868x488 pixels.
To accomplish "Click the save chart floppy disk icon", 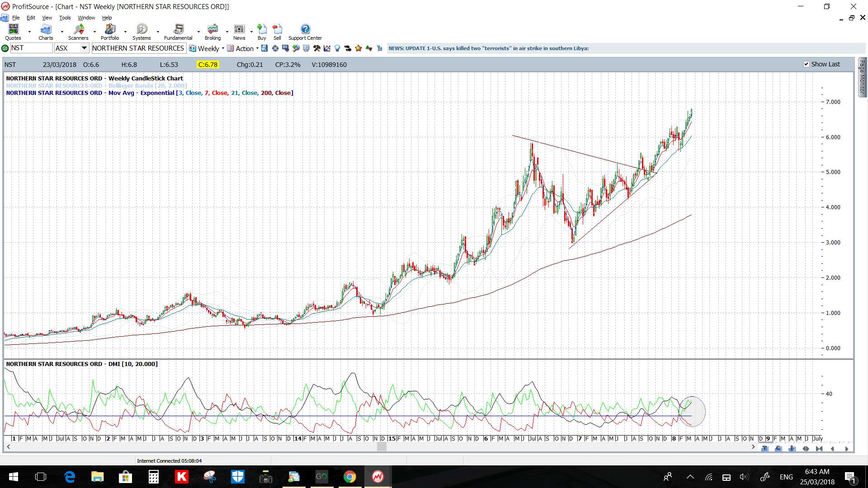I will click(x=264, y=48).
